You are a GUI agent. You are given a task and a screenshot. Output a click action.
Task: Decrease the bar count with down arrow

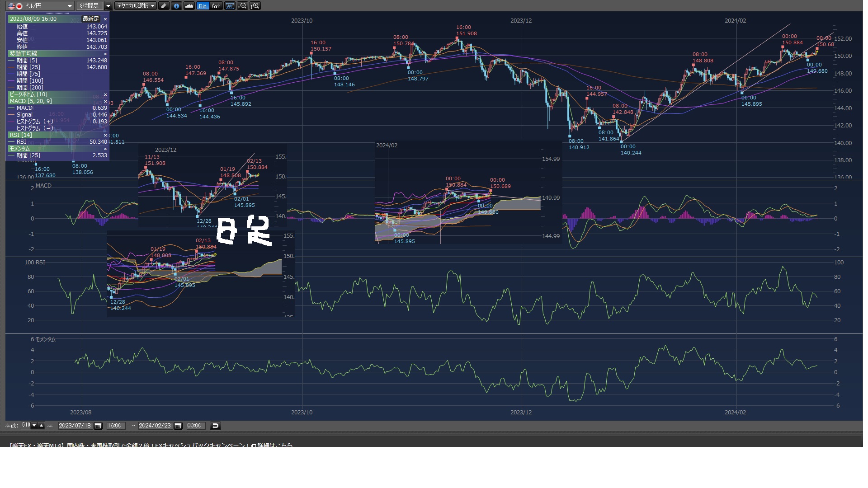[34, 426]
